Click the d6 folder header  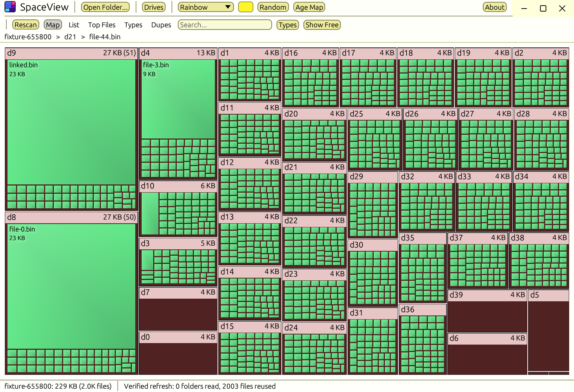tap(487, 338)
